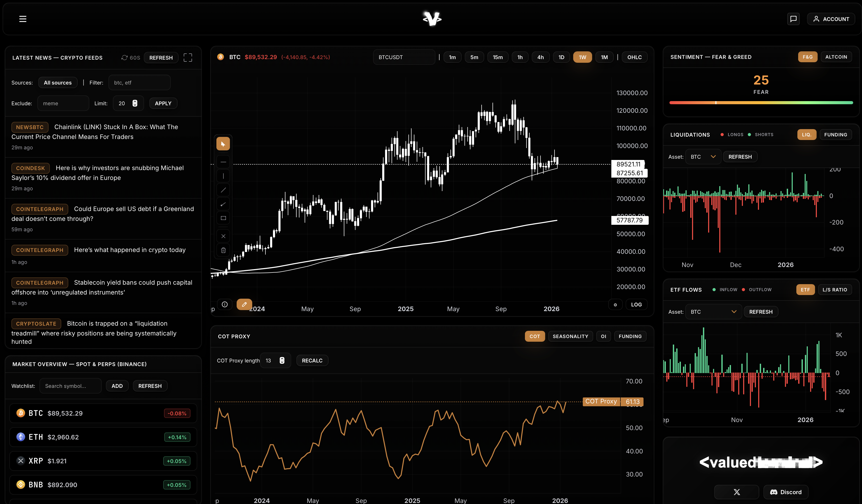Click the V logo in header
Screen dimensions: 862x504
click(x=432, y=19)
